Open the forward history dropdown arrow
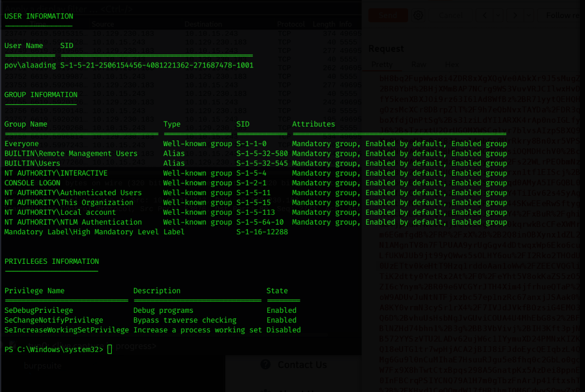The width and height of the screenshot is (585, 392). [529, 15]
